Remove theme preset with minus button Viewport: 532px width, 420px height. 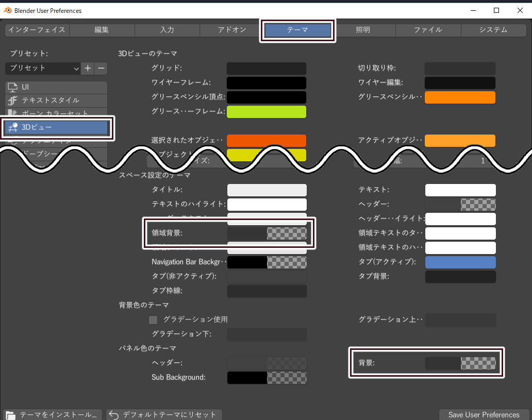coord(101,68)
